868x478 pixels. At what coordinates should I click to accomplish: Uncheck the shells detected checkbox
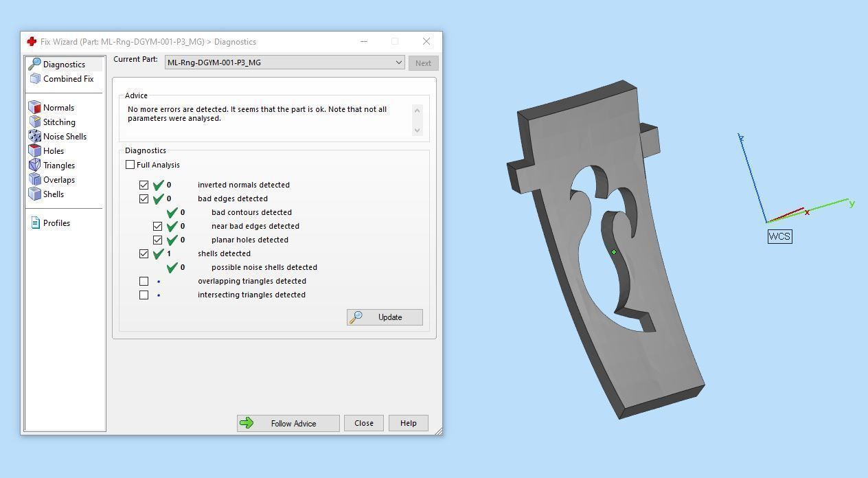pyautogui.click(x=144, y=253)
